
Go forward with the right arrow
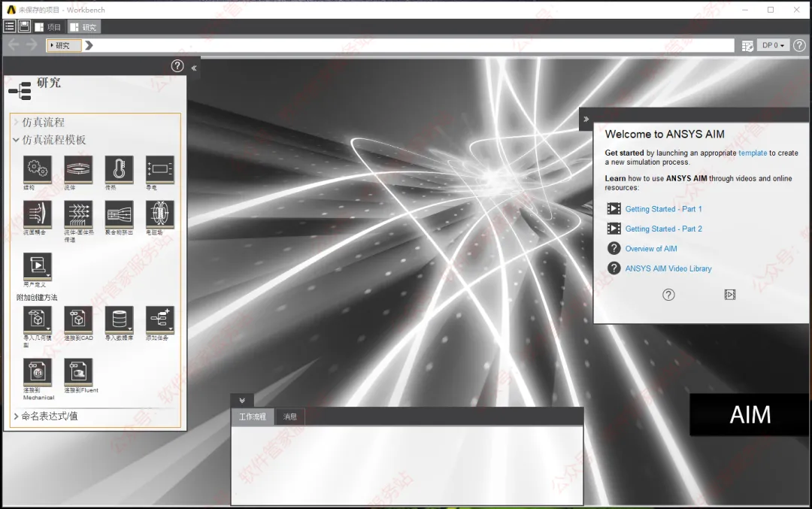[32, 45]
